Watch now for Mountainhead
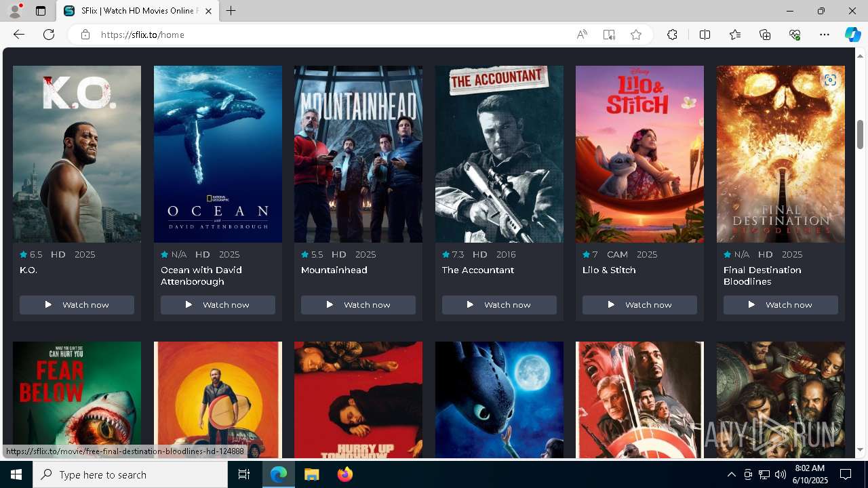The height and width of the screenshot is (488, 868). tap(358, 305)
